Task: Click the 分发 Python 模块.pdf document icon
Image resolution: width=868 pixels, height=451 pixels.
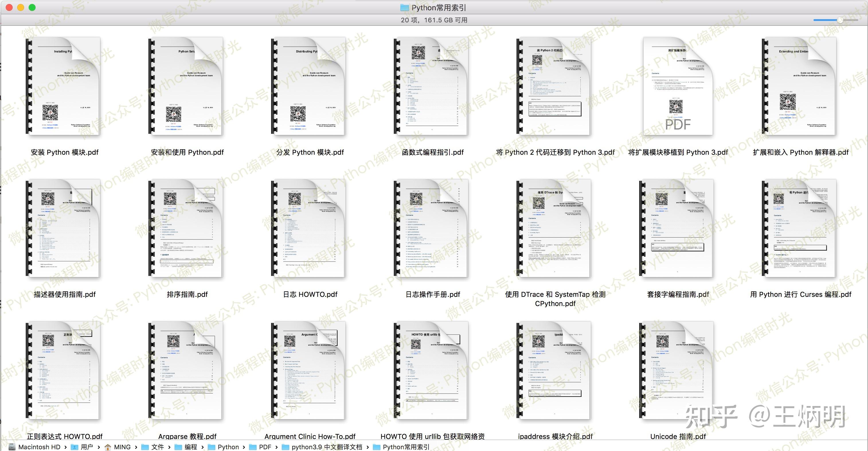Action: pyautogui.click(x=309, y=86)
